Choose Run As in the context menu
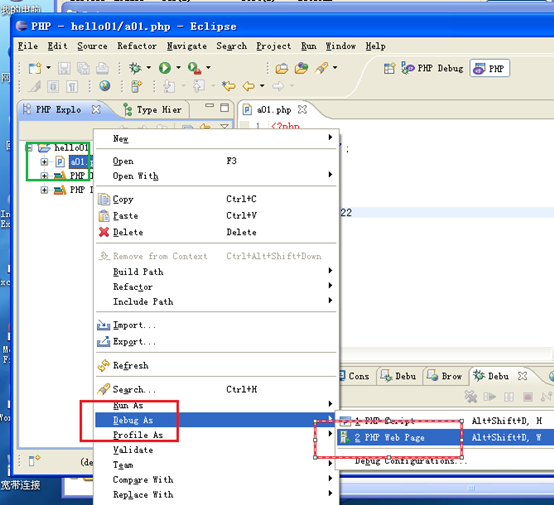Screen dimensions: 554x505 pyautogui.click(x=216, y=405)
